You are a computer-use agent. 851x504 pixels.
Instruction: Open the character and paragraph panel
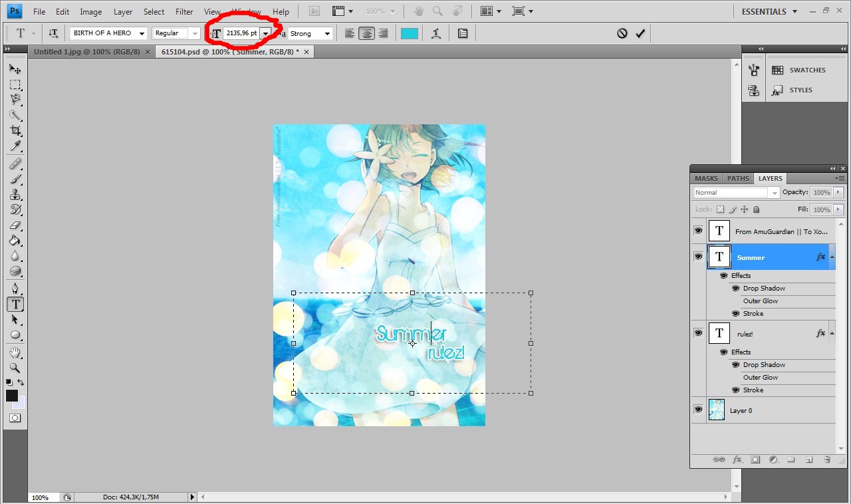(463, 33)
